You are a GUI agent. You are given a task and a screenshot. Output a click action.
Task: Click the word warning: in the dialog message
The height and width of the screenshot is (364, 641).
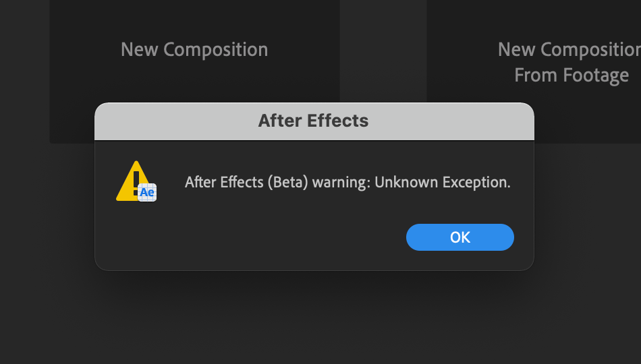pyautogui.click(x=341, y=182)
